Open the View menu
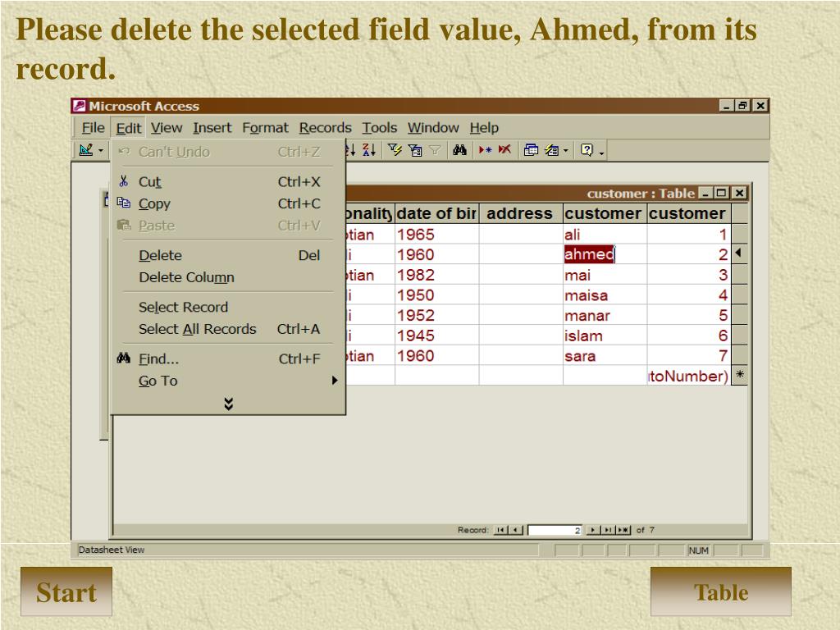840x630 pixels. 166,127
